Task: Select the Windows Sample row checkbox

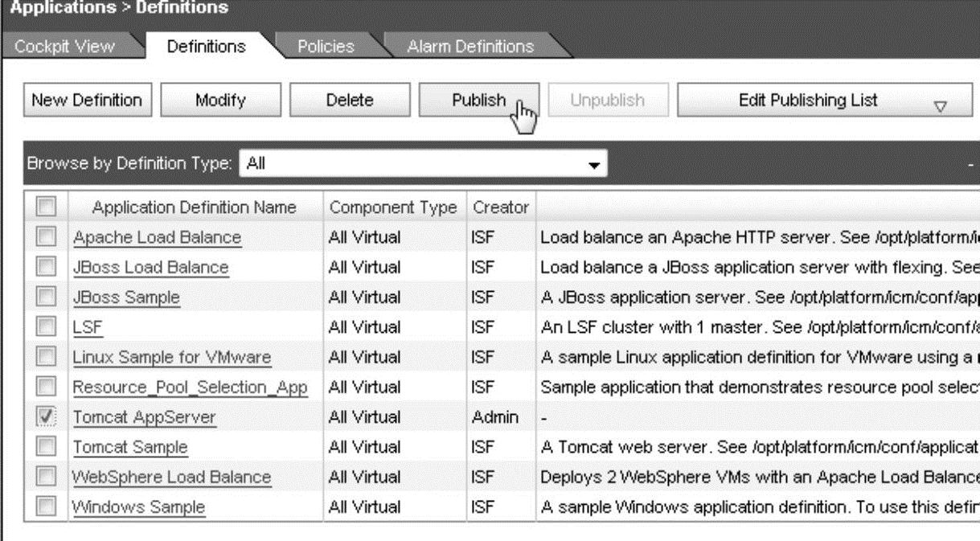Action: 47,507
